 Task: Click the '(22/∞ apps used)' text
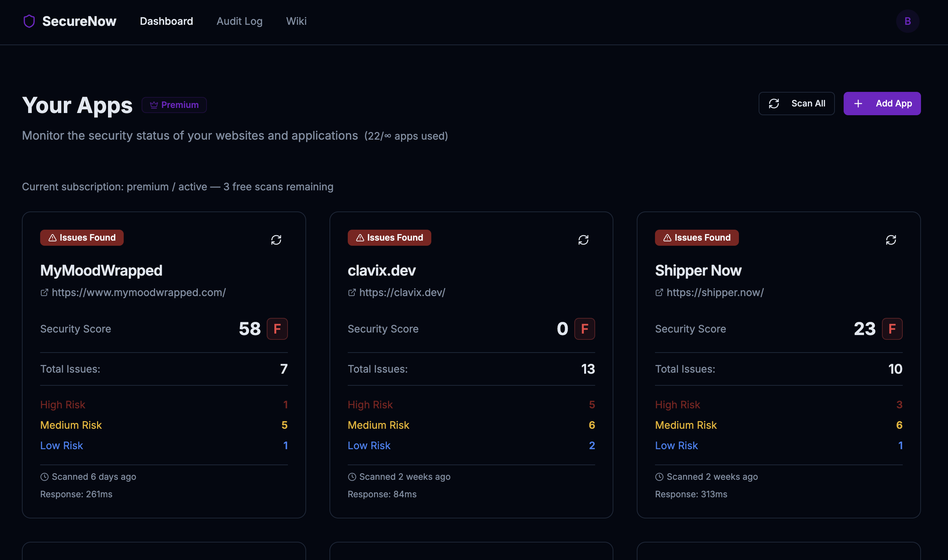click(x=406, y=136)
